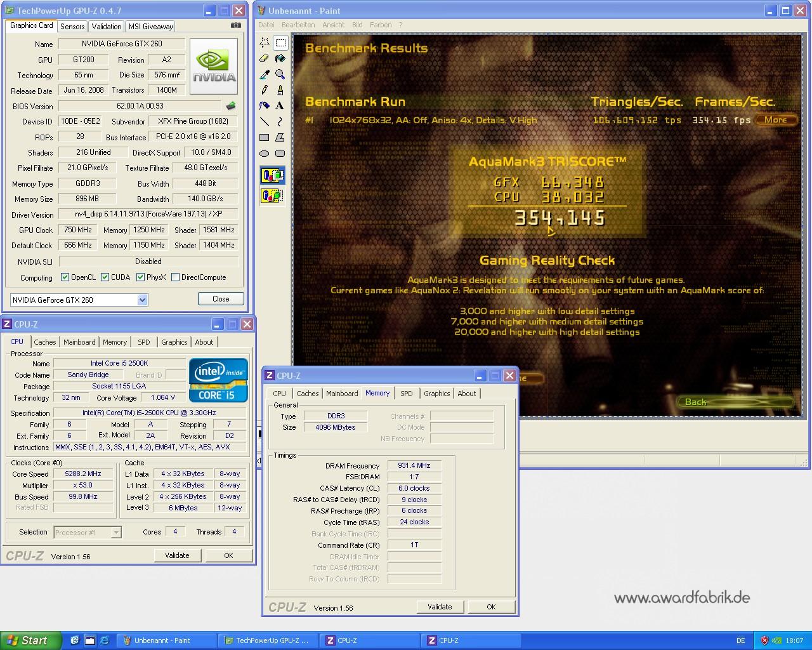Image resolution: width=812 pixels, height=650 pixels.
Task: Pick the Color Picker eyedropper tool
Action: 265,74
